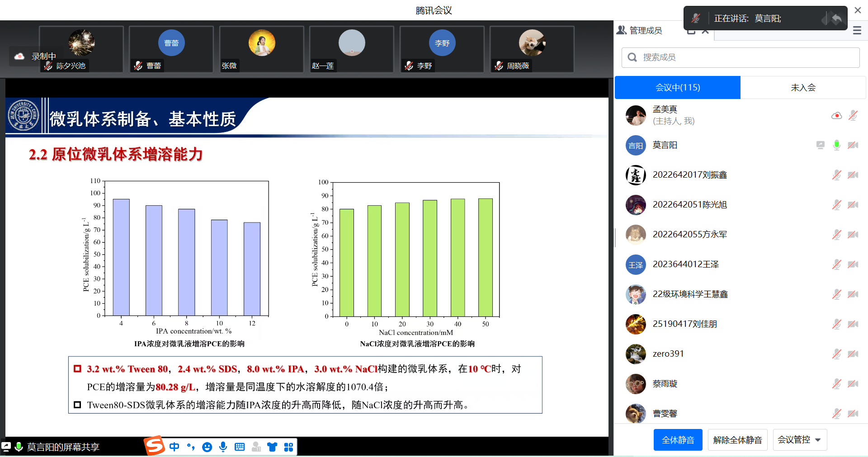Open the Sogou emoji panel

(x=207, y=447)
